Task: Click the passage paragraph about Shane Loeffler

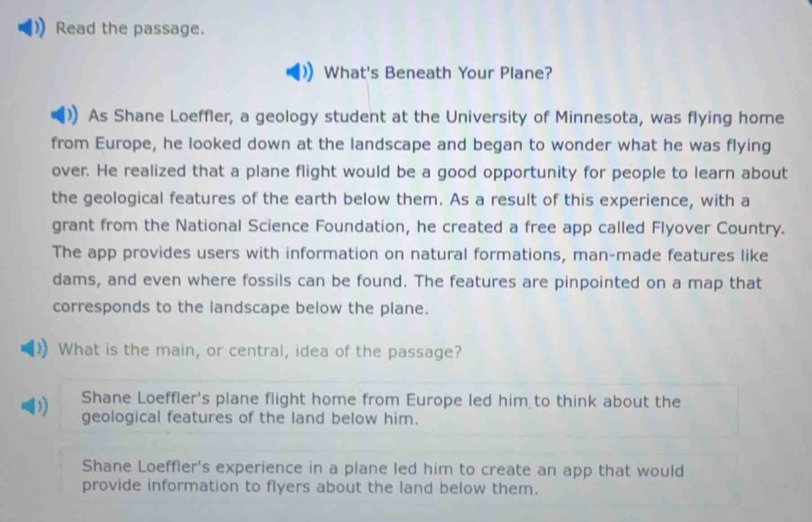Action: tap(404, 211)
